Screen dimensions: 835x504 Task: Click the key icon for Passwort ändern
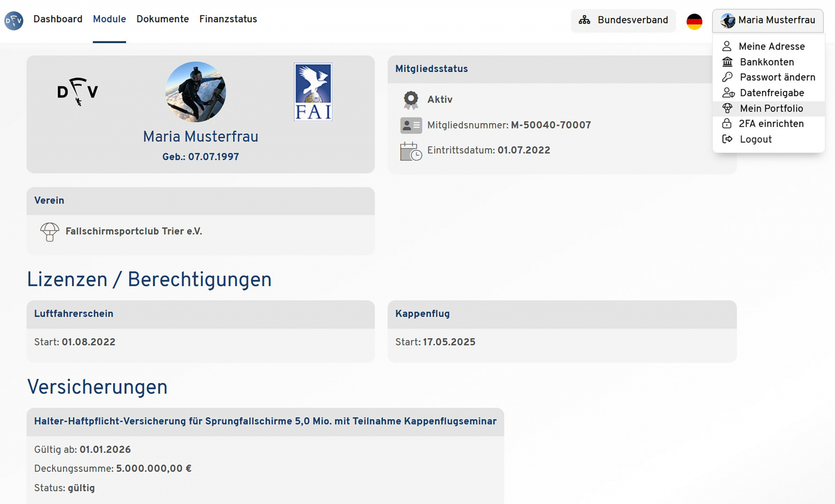click(x=727, y=77)
